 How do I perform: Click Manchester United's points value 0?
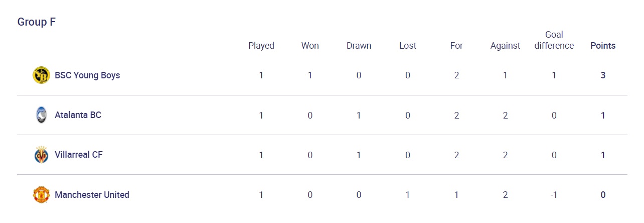pos(603,194)
